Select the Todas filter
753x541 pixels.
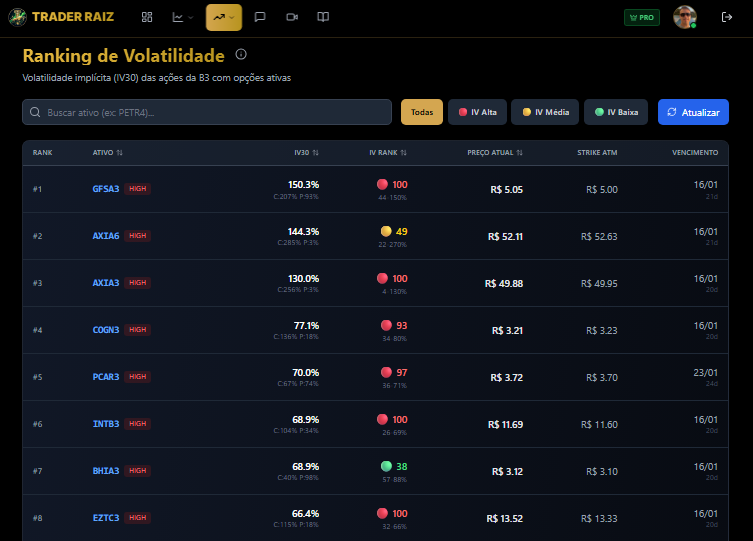tap(422, 112)
